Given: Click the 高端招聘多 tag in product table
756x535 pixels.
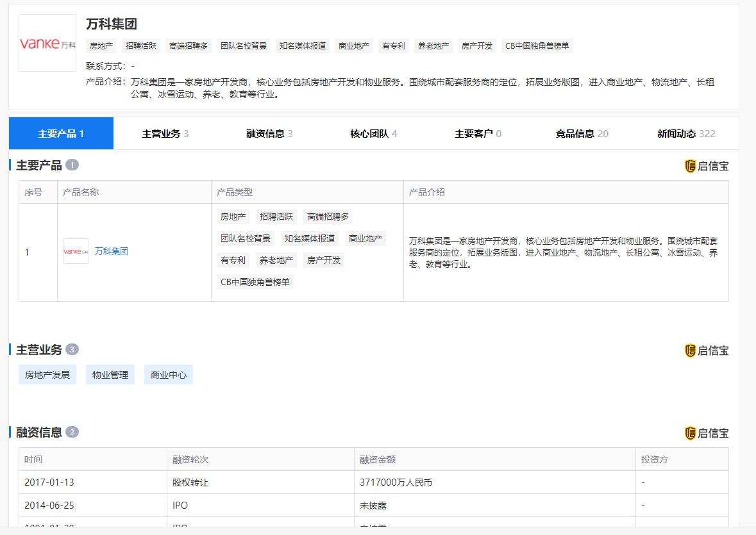Looking at the screenshot, I should point(328,217).
